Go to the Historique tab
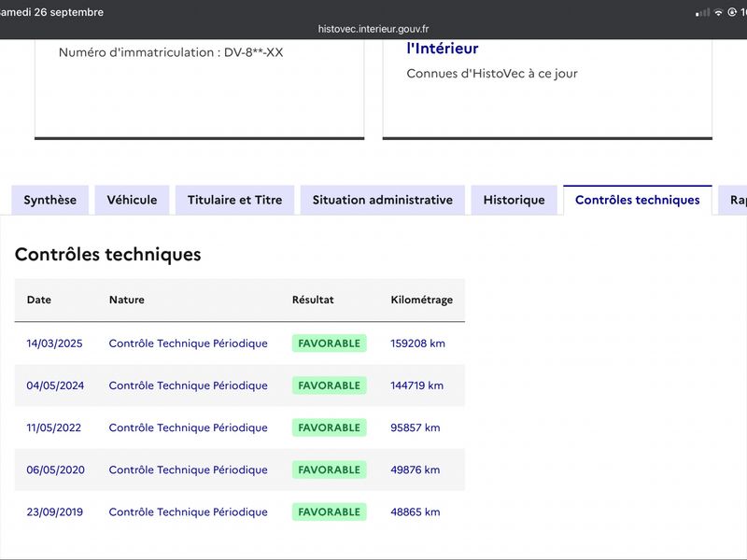This screenshot has height=560, width=747. (x=514, y=200)
